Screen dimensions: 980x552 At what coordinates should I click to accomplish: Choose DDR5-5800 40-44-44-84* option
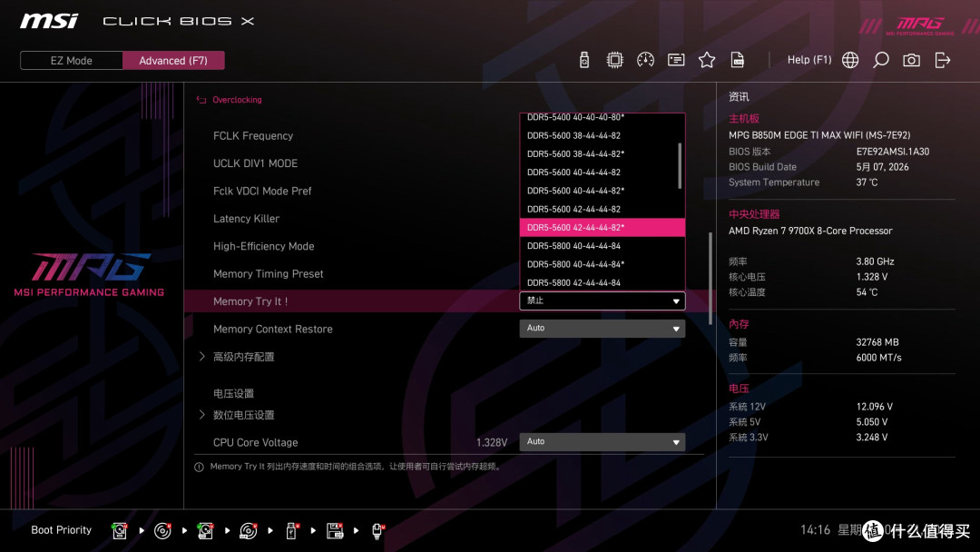click(602, 264)
